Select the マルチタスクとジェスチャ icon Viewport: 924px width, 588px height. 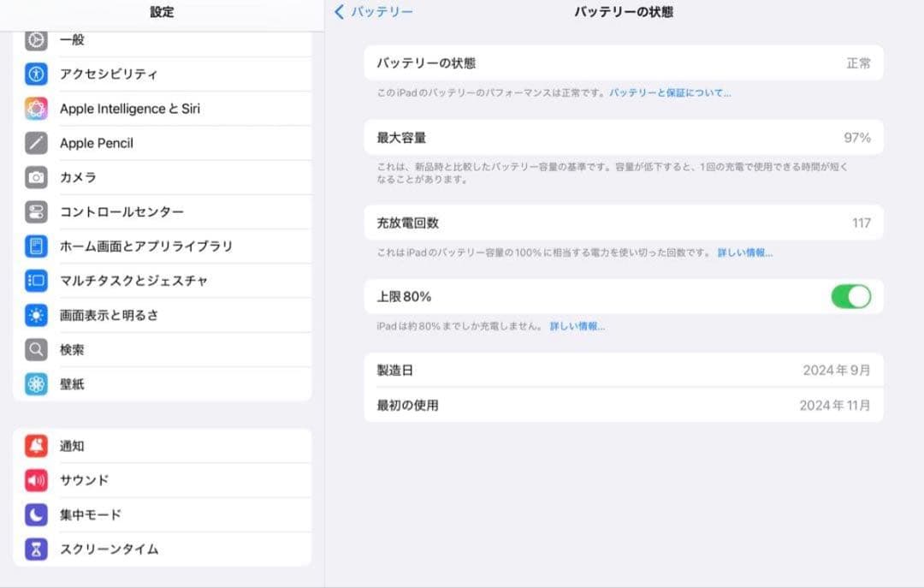(35, 281)
